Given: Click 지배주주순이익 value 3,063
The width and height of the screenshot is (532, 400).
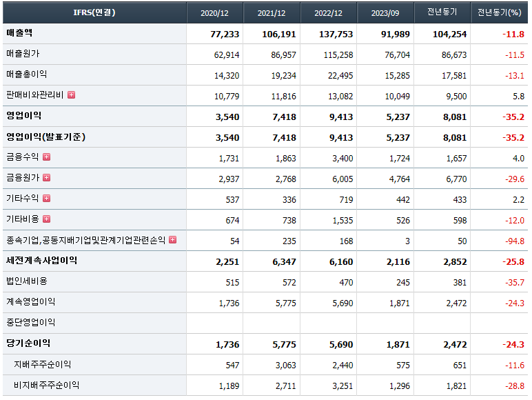Looking at the screenshot, I should 286,366.
